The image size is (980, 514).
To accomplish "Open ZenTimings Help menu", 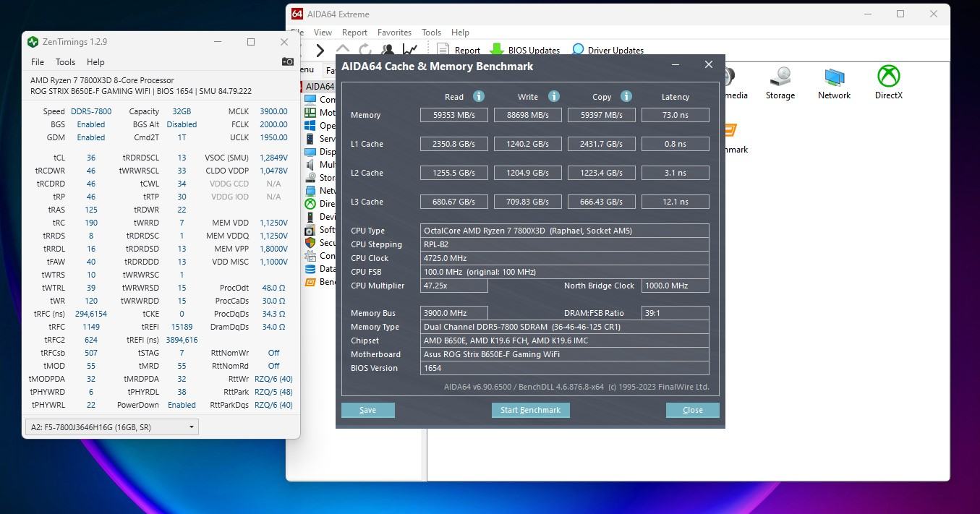I will tap(95, 62).
